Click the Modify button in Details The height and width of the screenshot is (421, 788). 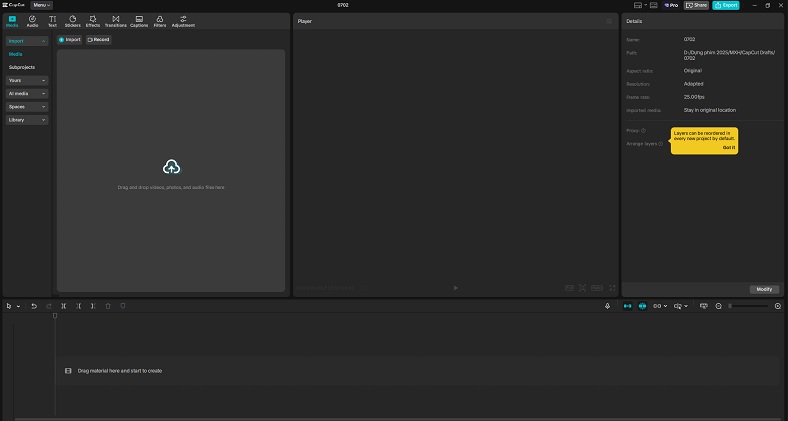(x=764, y=289)
